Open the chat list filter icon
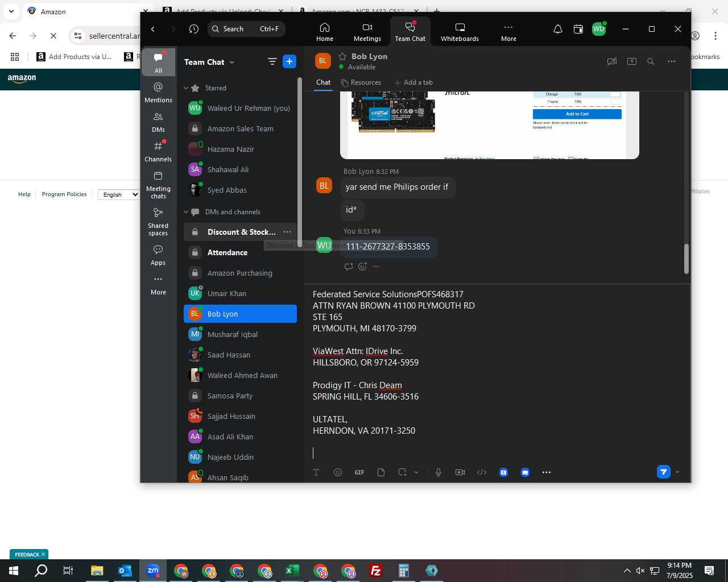The image size is (728, 582). click(272, 61)
